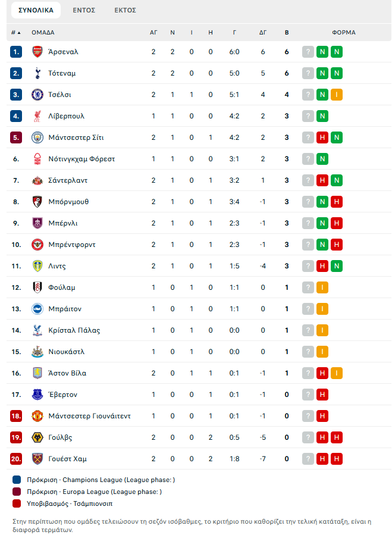Click the orange draw badge in Chelsea's form

[337, 95]
